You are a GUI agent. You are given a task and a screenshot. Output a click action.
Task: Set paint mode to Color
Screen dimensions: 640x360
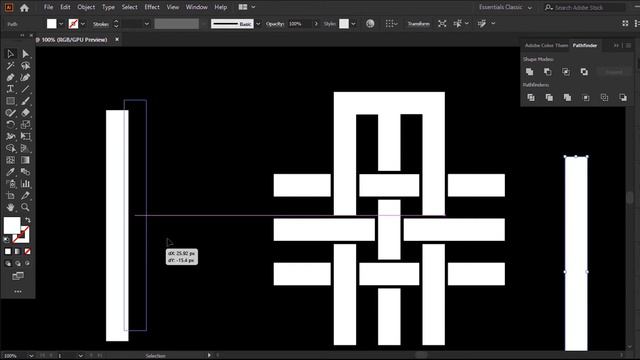coord(8,251)
